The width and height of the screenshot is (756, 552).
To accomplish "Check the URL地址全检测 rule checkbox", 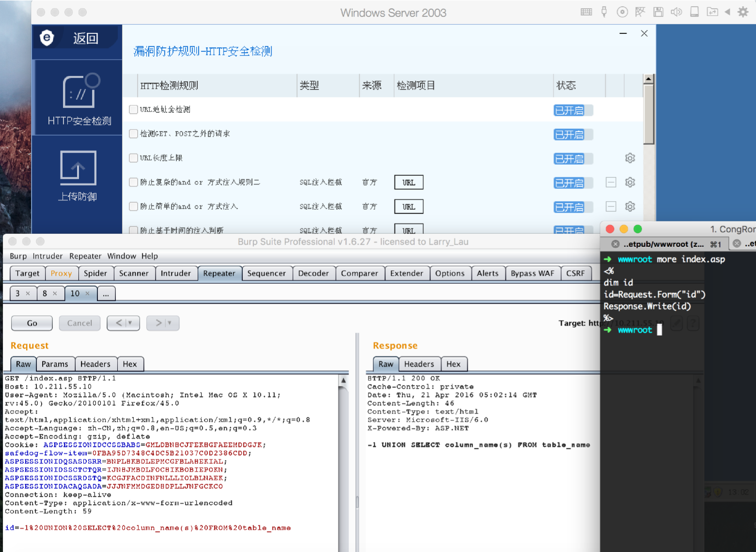I will pos(133,109).
